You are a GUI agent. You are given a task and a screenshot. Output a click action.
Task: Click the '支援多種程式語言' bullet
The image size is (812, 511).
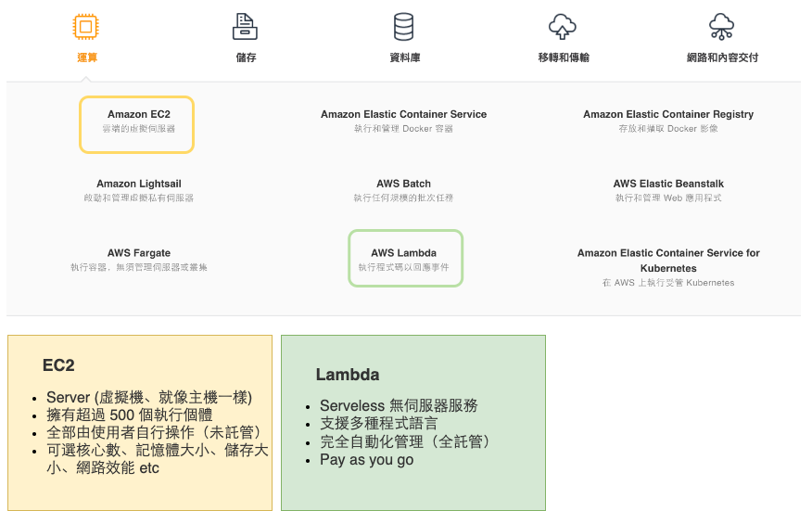pyautogui.click(x=378, y=424)
